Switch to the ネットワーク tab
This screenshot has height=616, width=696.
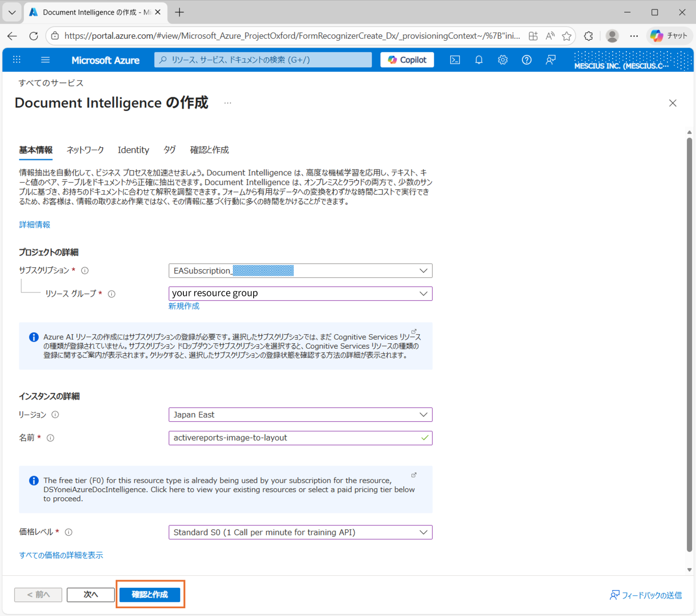[x=85, y=150]
